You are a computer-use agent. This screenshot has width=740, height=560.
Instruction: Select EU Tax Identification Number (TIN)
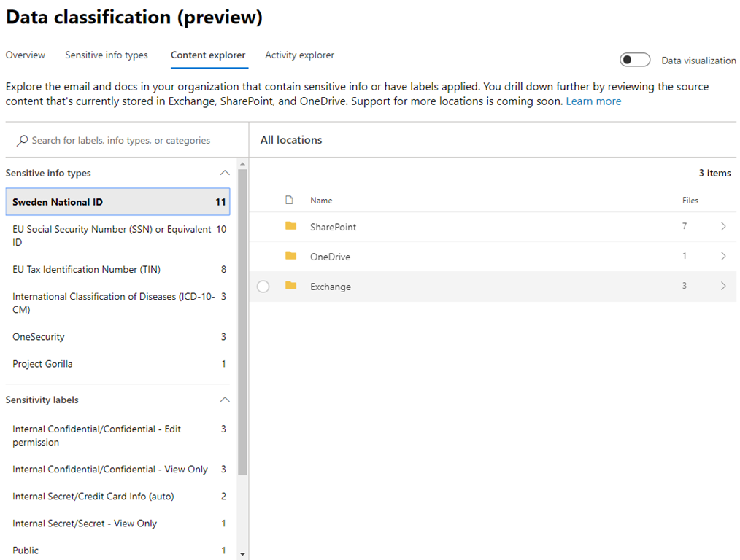click(86, 270)
